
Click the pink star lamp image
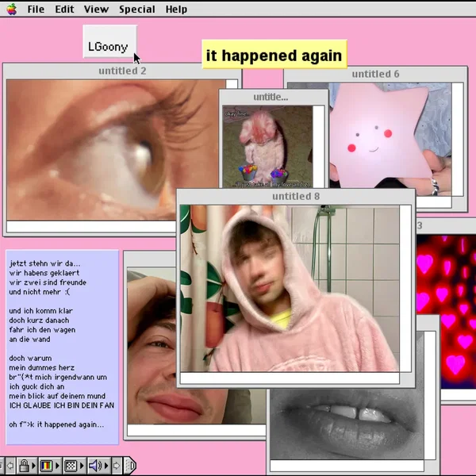click(373, 131)
